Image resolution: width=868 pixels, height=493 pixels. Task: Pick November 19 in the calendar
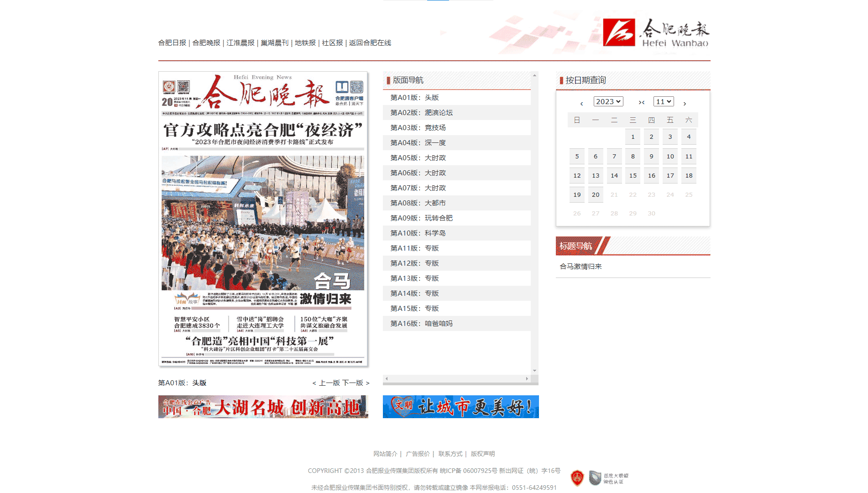click(577, 195)
